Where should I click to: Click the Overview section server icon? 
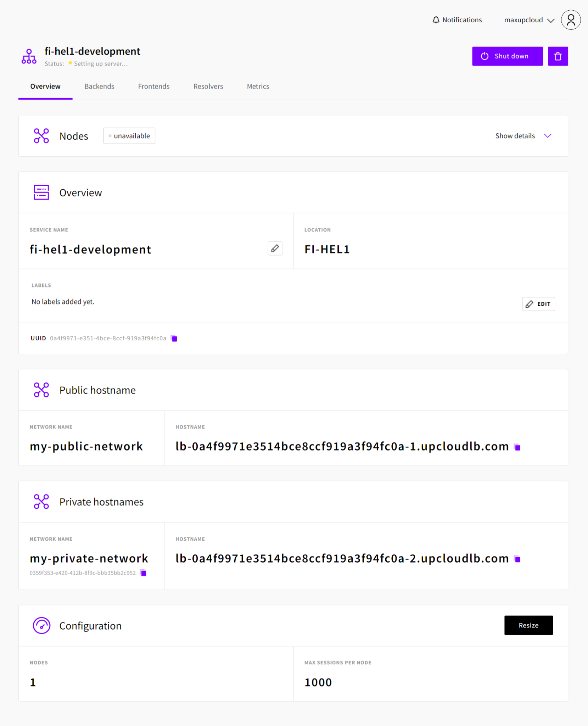click(x=41, y=192)
